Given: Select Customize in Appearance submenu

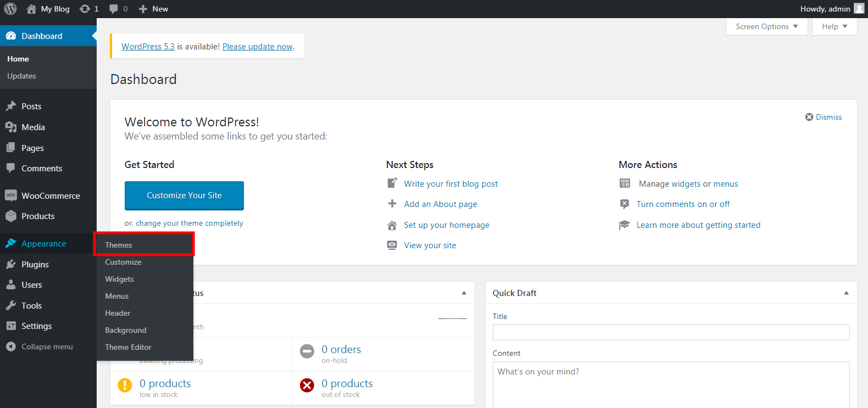Looking at the screenshot, I should tap(123, 262).
